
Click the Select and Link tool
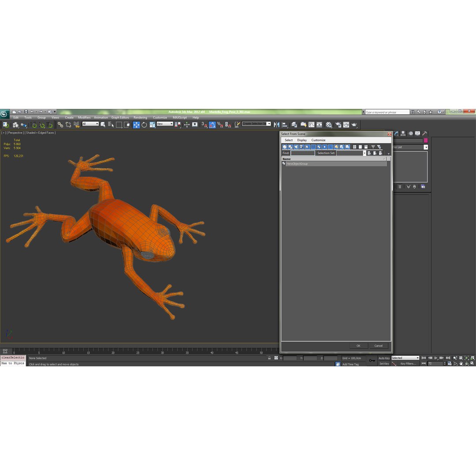[x=60, y=125]
